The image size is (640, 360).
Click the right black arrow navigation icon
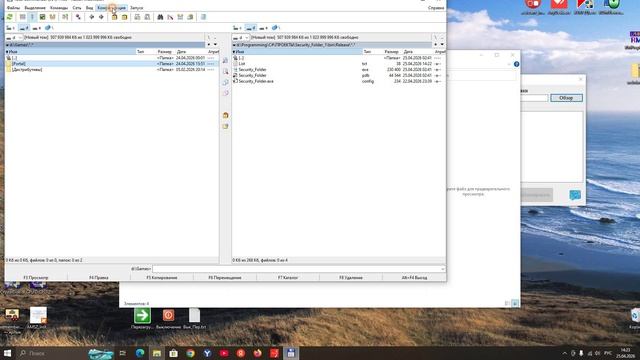(x=101, y=17)
